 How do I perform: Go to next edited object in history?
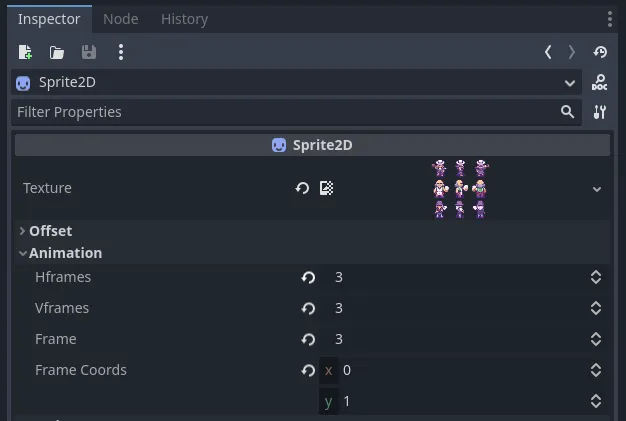pyautogui.click(x=572, y=52)
